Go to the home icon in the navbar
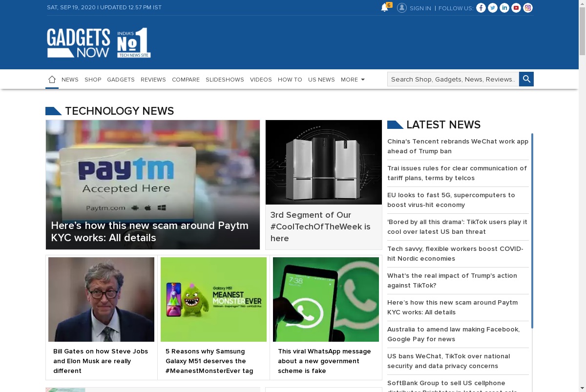 [52, 79]
